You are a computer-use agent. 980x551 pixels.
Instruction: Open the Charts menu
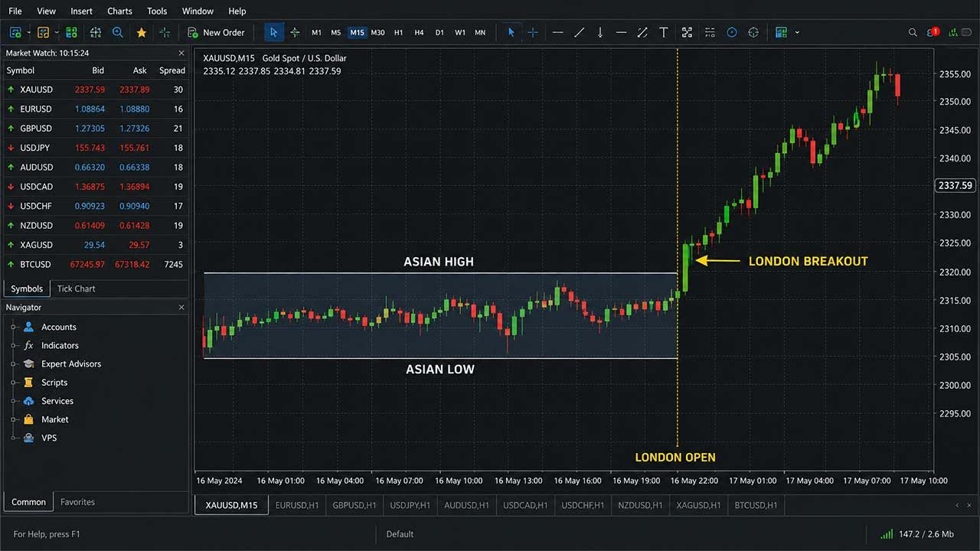(x=119, y=11)
